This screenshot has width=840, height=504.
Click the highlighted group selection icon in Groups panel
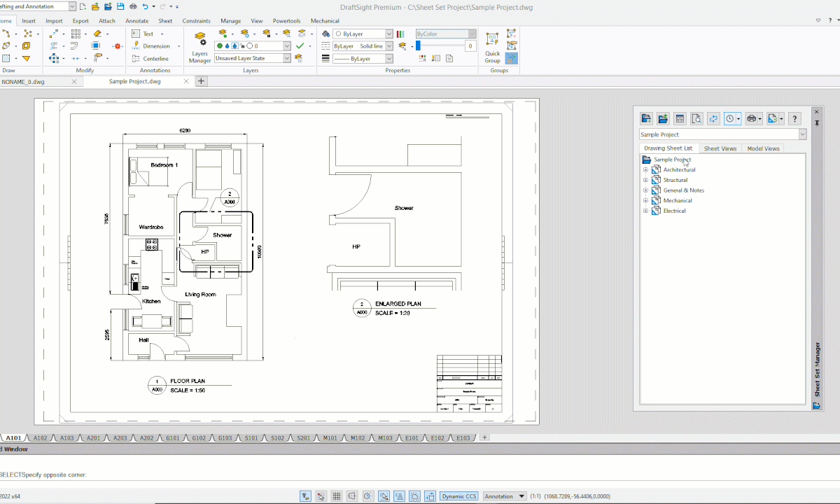[512, 58]
